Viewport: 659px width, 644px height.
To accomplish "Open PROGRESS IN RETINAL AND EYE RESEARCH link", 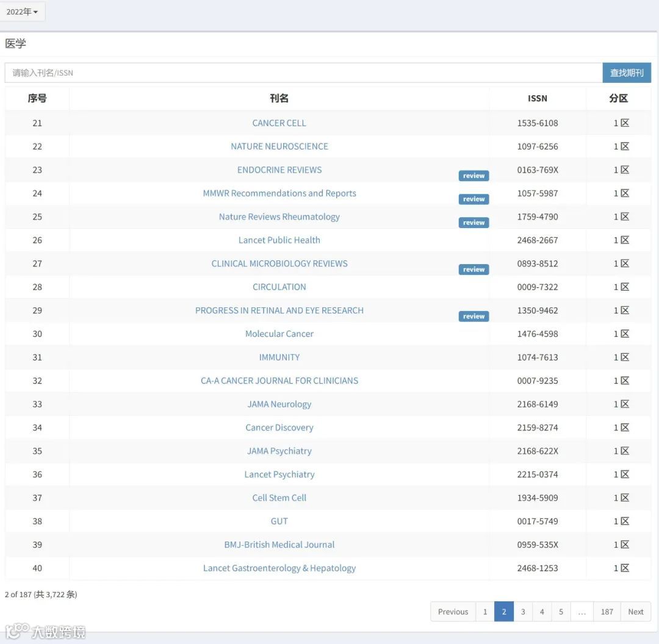I will [279, 310].
